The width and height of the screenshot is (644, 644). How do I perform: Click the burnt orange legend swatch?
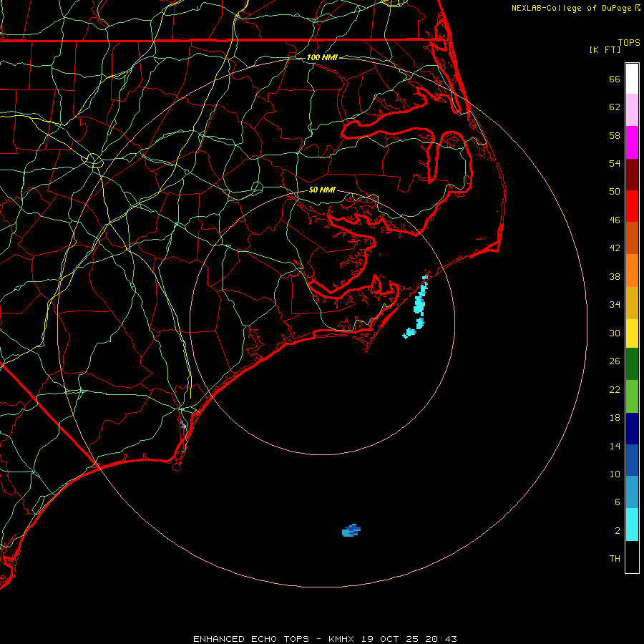coord(632,238)
